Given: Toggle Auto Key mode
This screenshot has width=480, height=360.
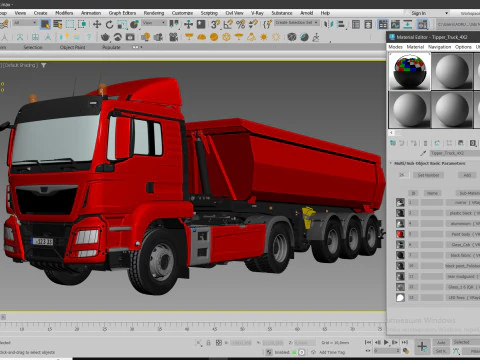Looking at the screenshot, I should 441,342.
